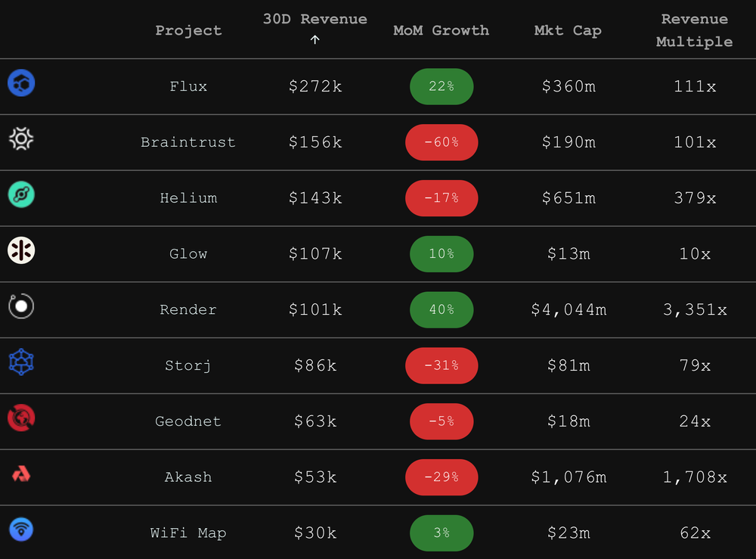Click the Revenue Multiple column header
The height and width of the screenshot is (559, 756).
(x=694, y=30)
